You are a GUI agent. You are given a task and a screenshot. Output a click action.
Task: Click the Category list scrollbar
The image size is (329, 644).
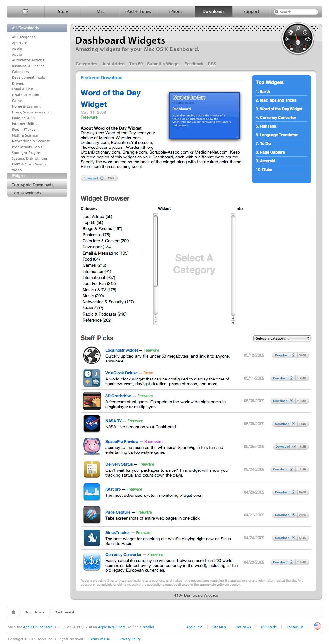click(x=156, y=251)
